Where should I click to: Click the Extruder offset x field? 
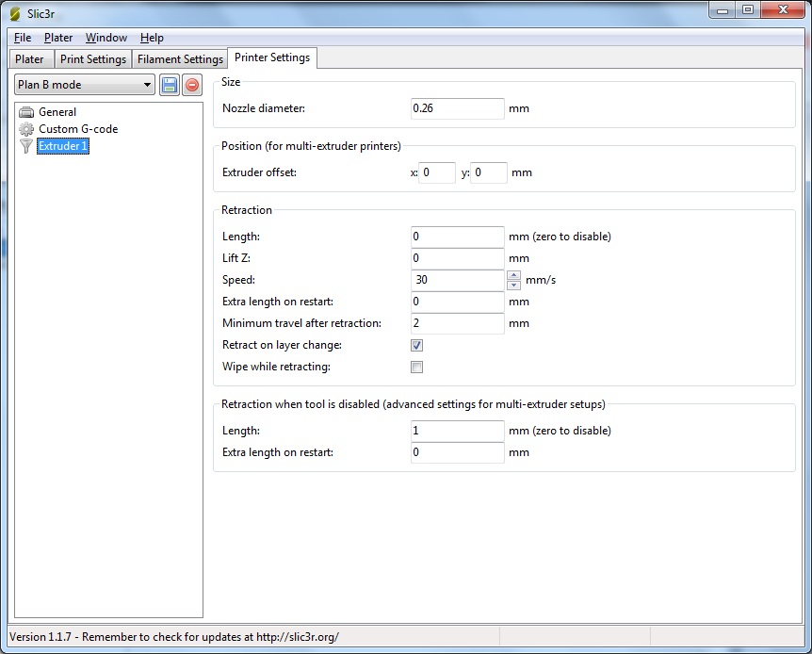click(x=437, y=172)
